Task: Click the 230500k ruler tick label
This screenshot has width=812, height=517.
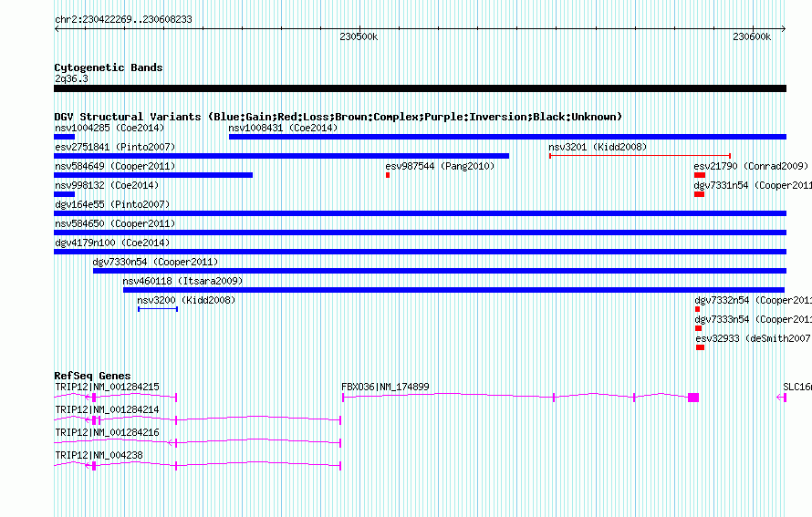Action: 359,36
